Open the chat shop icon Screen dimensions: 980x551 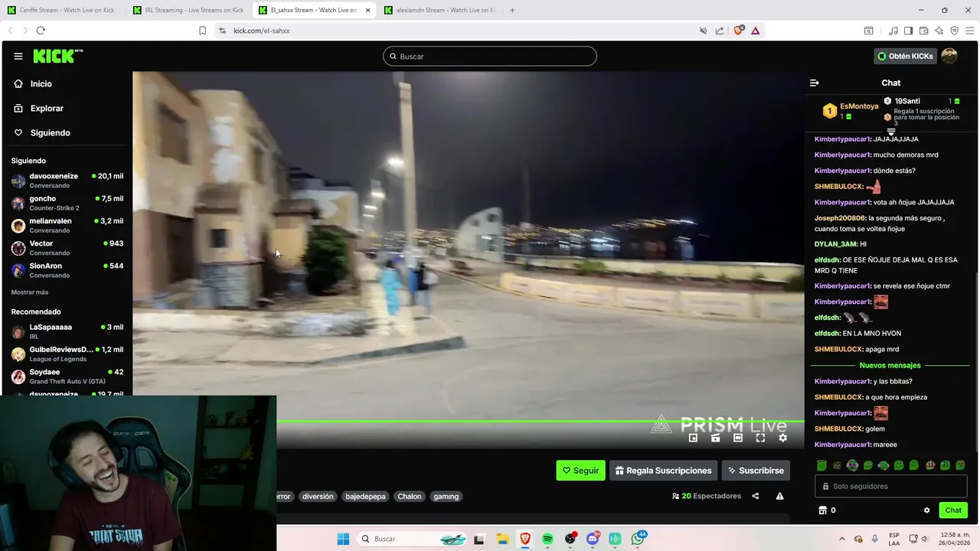click(823, 510)
